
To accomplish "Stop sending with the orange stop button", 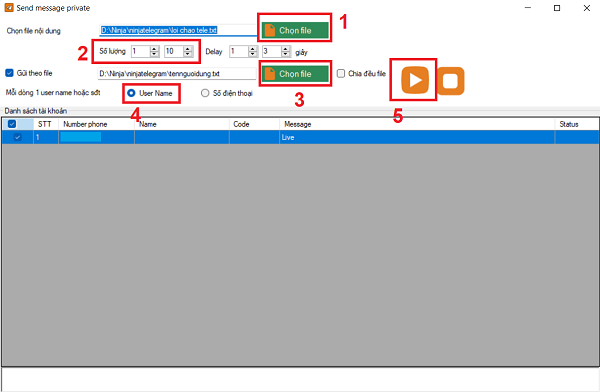I will coord(450,81).
